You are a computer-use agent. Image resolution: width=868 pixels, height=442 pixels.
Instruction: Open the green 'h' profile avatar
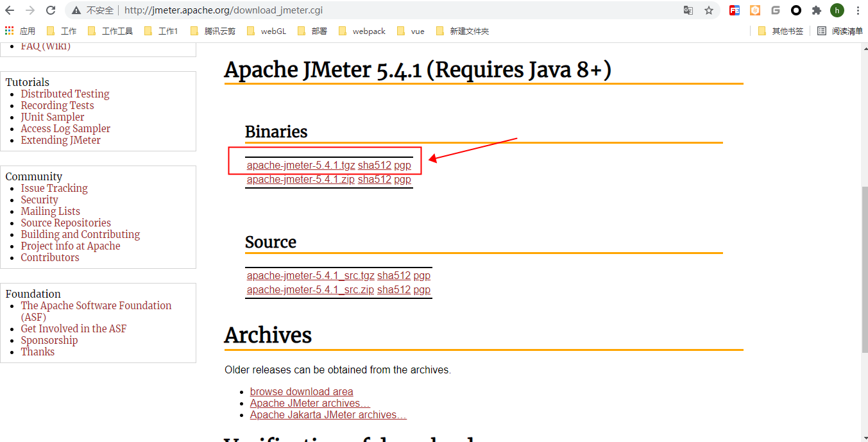[837, 10]
